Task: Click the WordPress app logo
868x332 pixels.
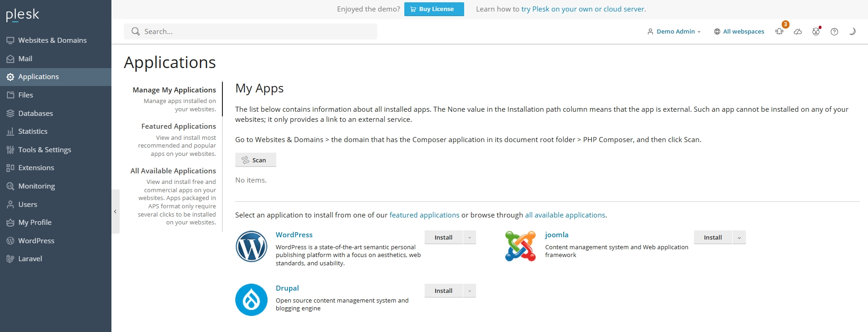Action: click(x=251, y=246)
